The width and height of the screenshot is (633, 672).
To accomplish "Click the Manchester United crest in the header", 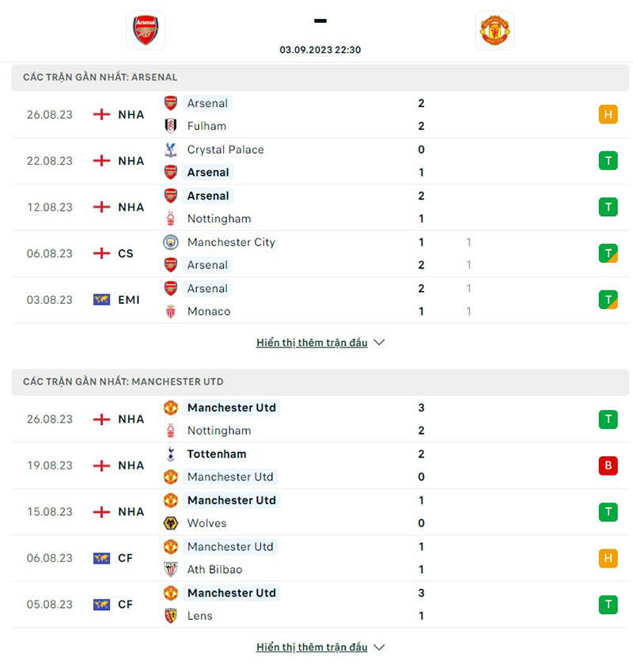I will pyautogui.click(x=495, y=29).
